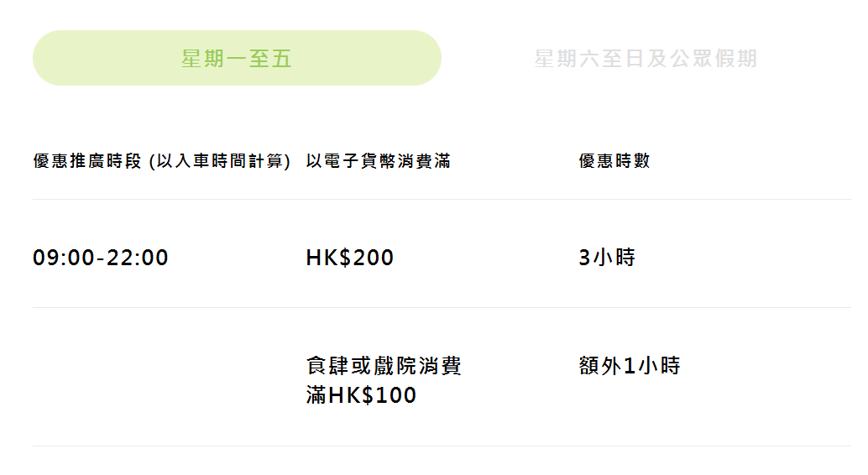The width and height of the screenshot is (868, 475).
Task: Click the bottom divider under the 滿HK$100 row
Action: tap(442, 446)
